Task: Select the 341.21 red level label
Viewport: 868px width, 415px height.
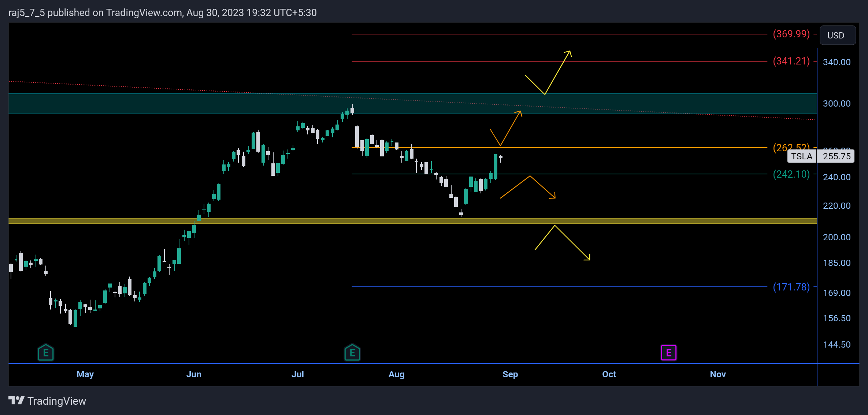Action: click(x=791, y=61)
